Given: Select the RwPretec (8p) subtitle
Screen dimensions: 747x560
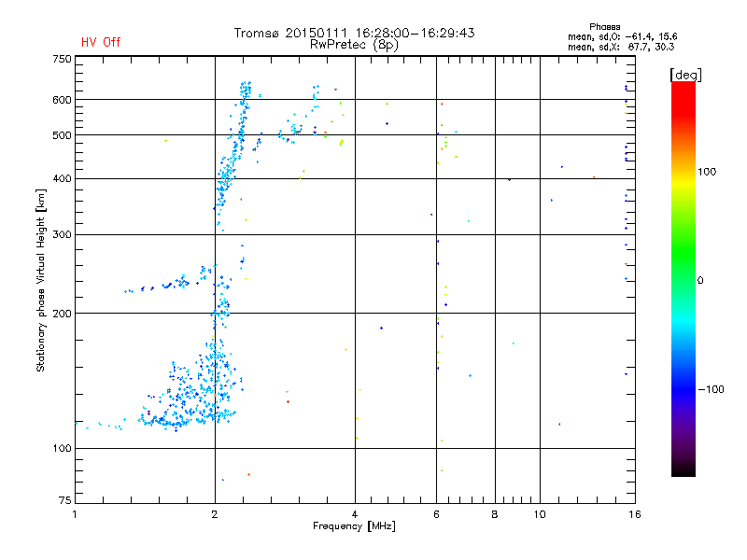Looking at the screenshot, I should click(354, 44).
